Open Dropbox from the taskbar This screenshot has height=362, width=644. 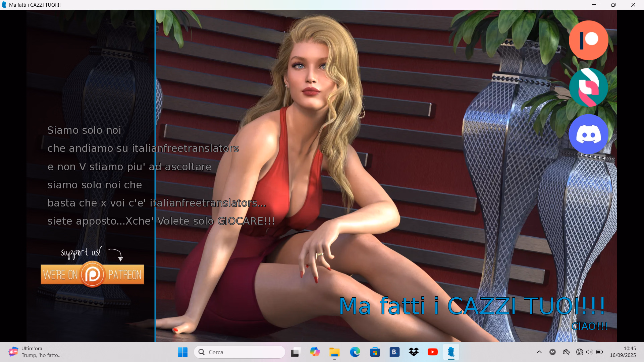tap(414, 352)
